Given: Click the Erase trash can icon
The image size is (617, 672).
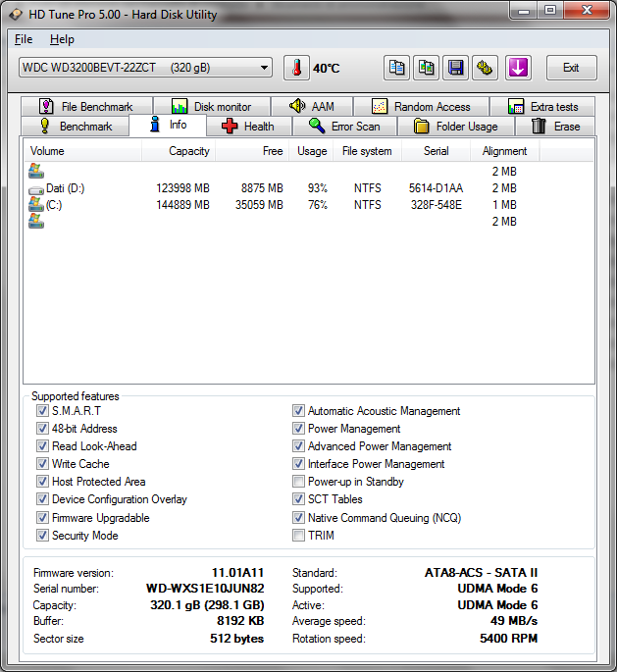Looking at the screenshot, I should coord(539,127).
